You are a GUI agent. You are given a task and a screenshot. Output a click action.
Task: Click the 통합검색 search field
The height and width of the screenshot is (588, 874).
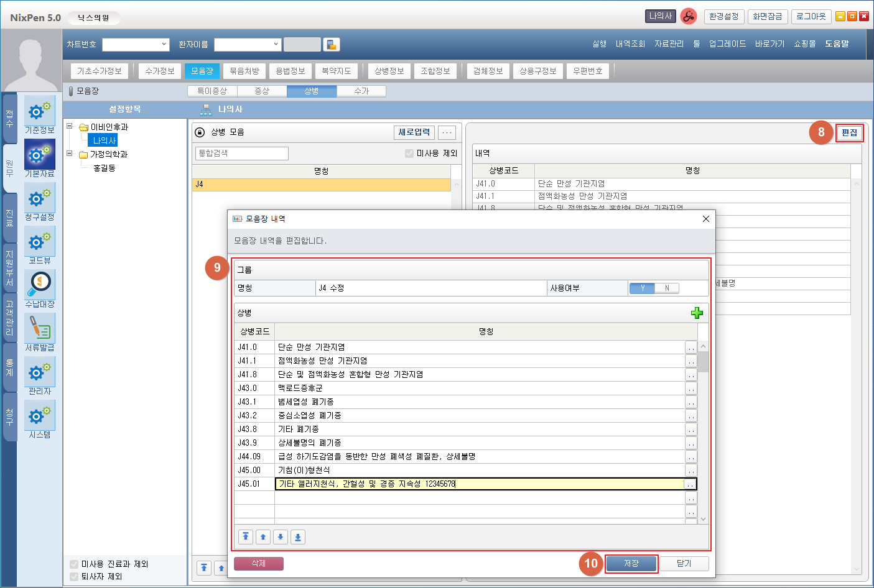click(x=241, y=154)
